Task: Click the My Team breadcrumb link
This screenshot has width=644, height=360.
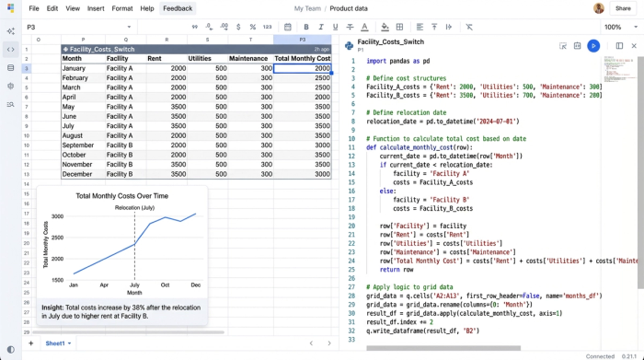Action: [x=307, y=8]
